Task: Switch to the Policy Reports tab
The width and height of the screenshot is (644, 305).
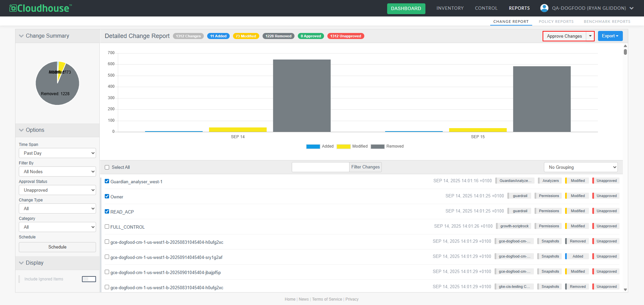Action: pyautogui.click(x=556, y=22)
